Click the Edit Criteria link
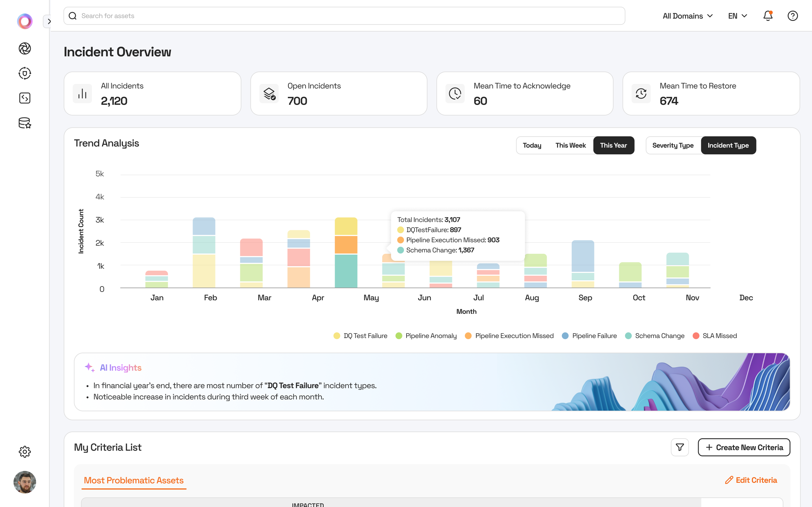This screenshot has height=507, width=812. point(751,480)
